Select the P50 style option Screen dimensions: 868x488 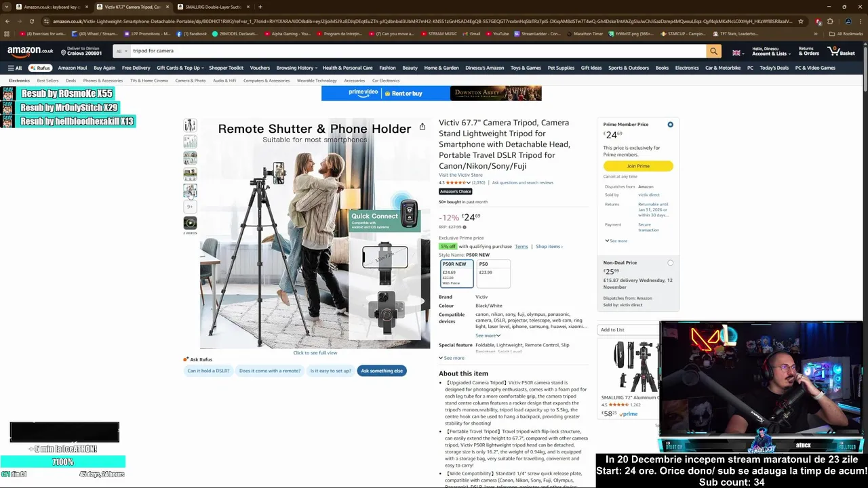tap(493, 274)
